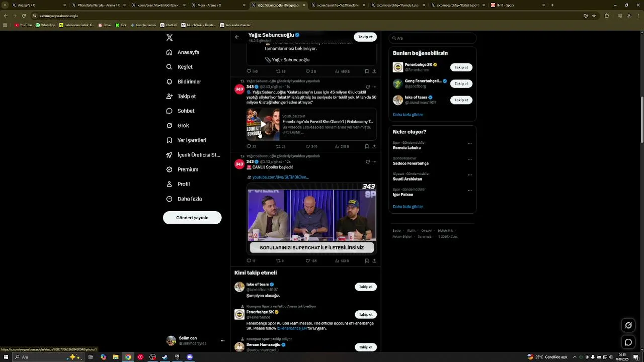Open more options on CANLI Spoiler post
Screen dimensions: 644x362
click(x=374, y=162)
